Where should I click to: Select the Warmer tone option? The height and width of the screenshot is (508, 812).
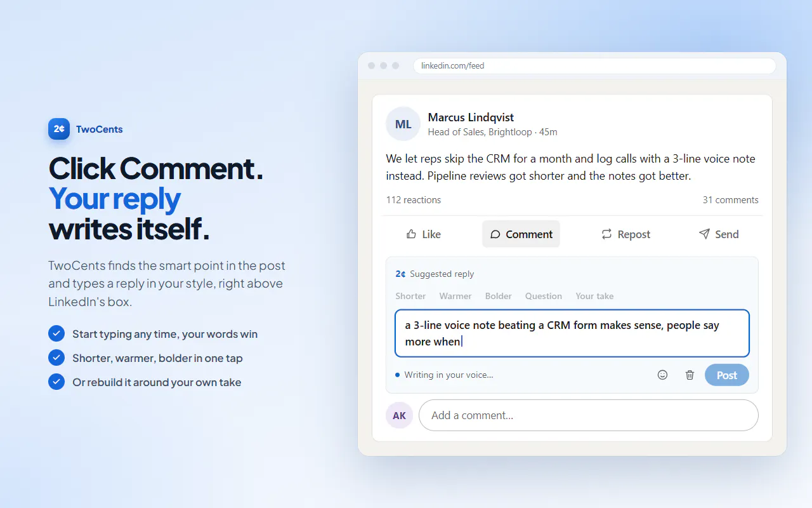(455, 296)
